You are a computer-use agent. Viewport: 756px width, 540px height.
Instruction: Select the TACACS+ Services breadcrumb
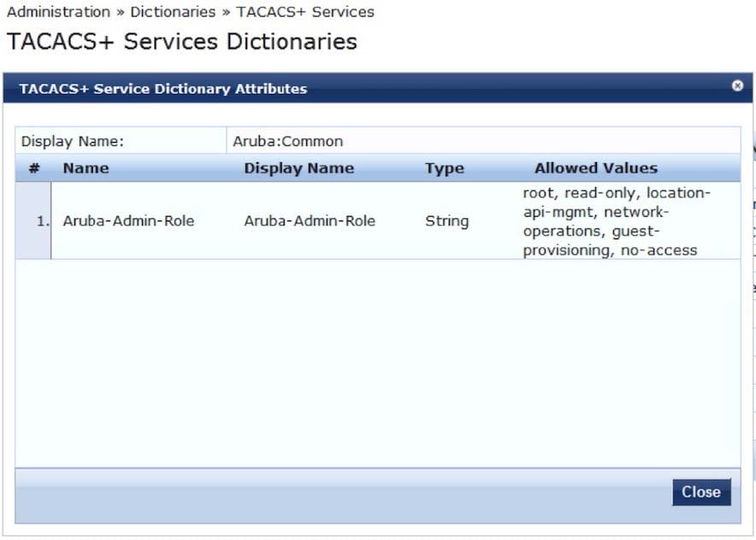(x=305, y=12)
